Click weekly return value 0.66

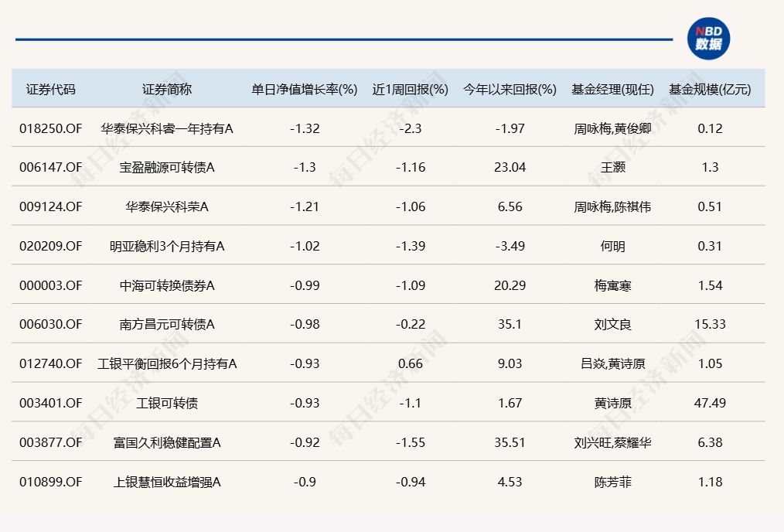pyautogui.click(x=411, y=363)
